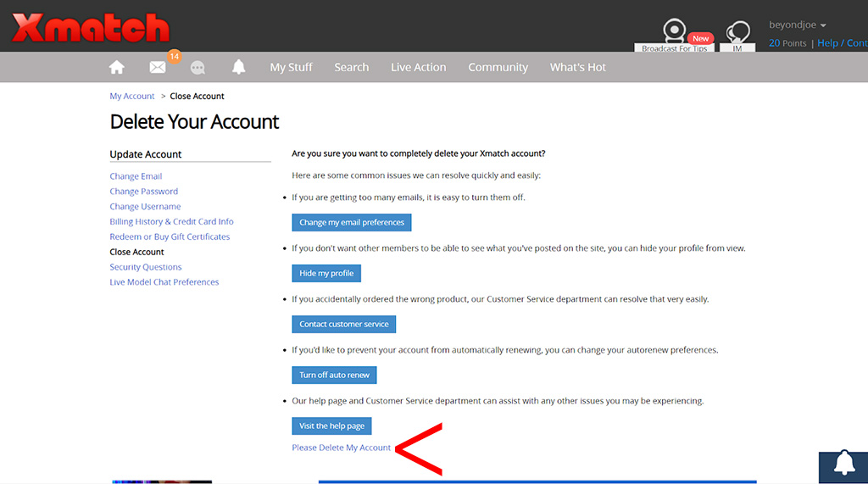
Task: Click Please Delete My Account link
Action: (x=341, y=448)
